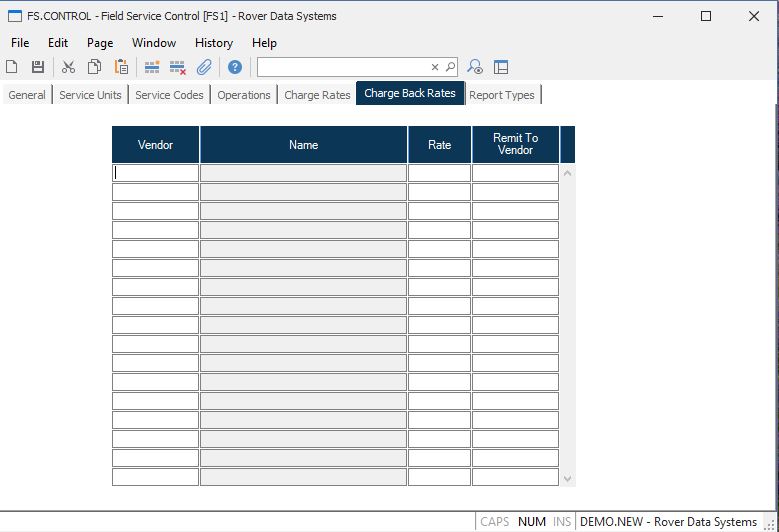The width and height of the screenshot is (779, 532).
Task: Select the Charge Rates tab
Action: coord(317,95)
